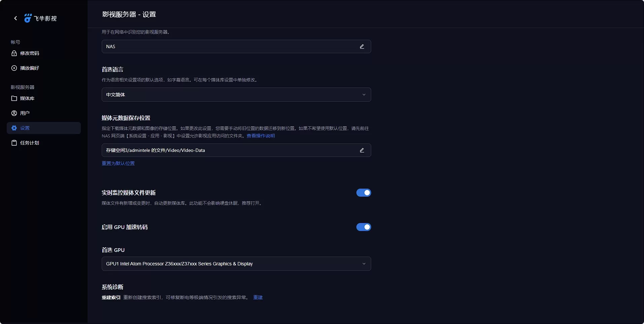Go to 媒体库 section
This screenshot has width=644, height=324.
pyautogui.click(x=44, y=98)
